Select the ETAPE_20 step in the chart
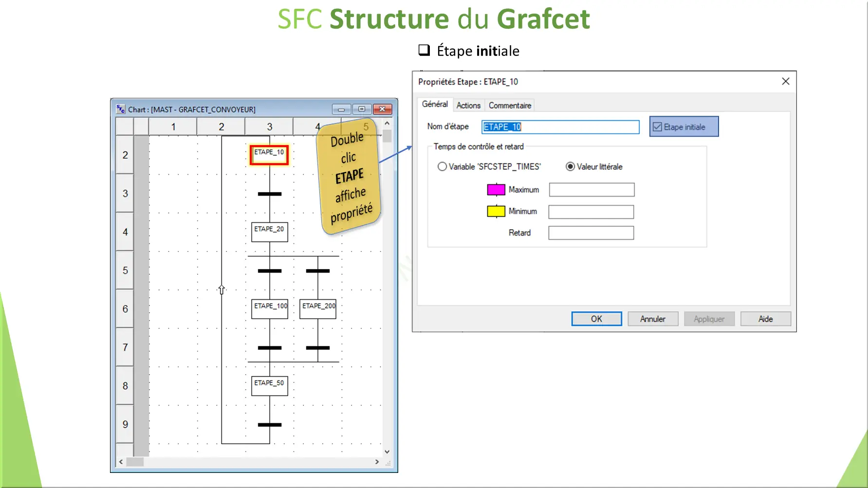This screenshot has height=488, width=868. click(x=269, y=232)
